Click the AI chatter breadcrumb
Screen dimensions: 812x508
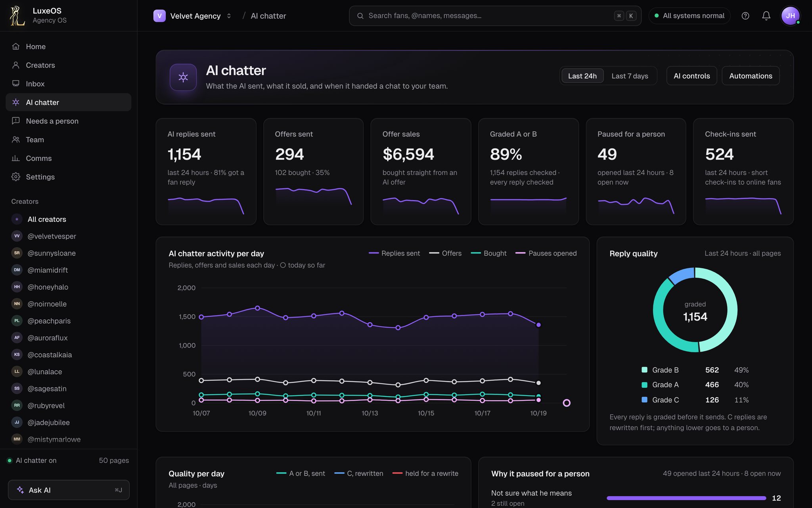point(268,16)
